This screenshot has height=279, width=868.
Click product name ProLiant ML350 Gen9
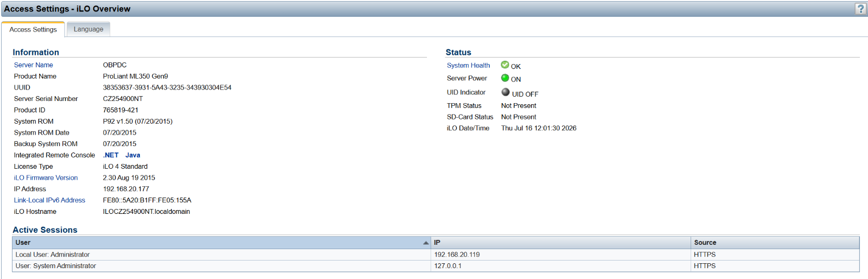(136, 77)
